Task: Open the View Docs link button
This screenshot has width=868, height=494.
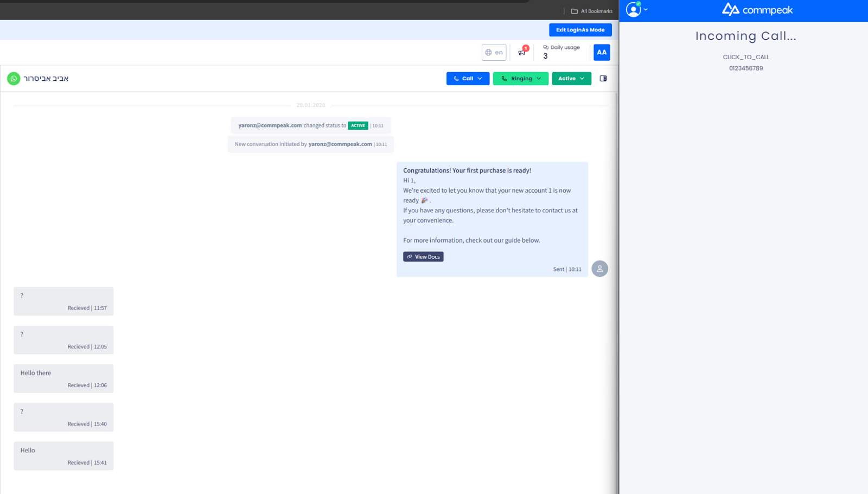Action: 423,257
